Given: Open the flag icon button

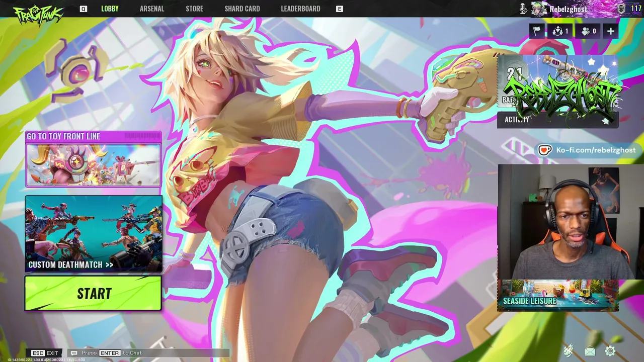Looking at the screenshot, I should 537,31.
